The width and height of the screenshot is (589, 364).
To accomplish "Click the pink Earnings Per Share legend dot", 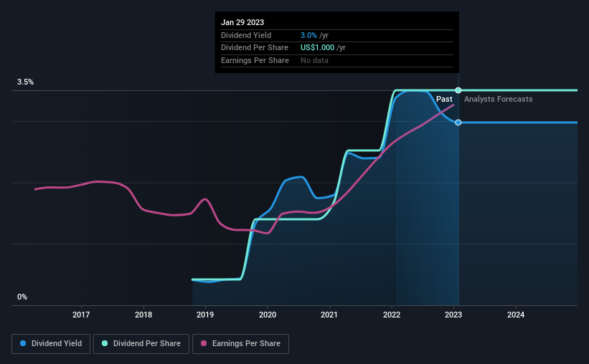I will 204,343.
